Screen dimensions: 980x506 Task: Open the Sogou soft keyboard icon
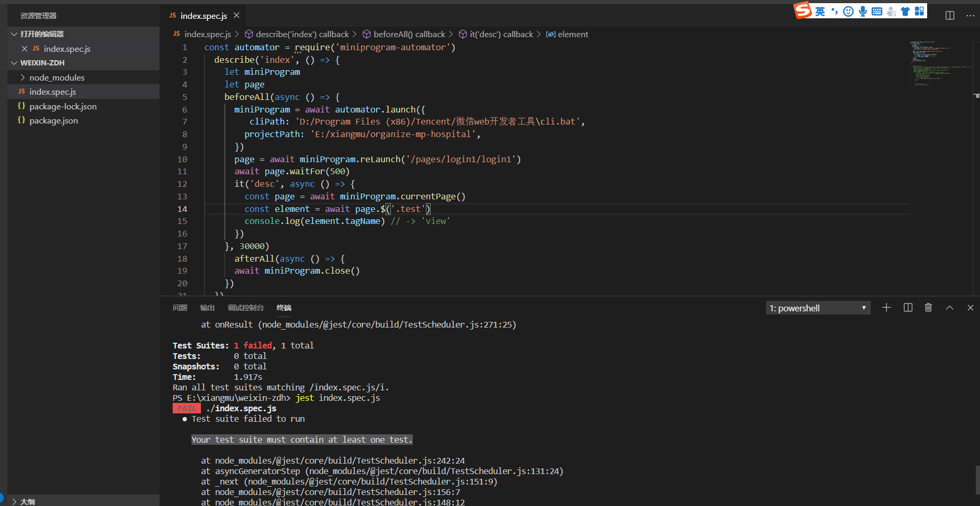coord(877,12)
